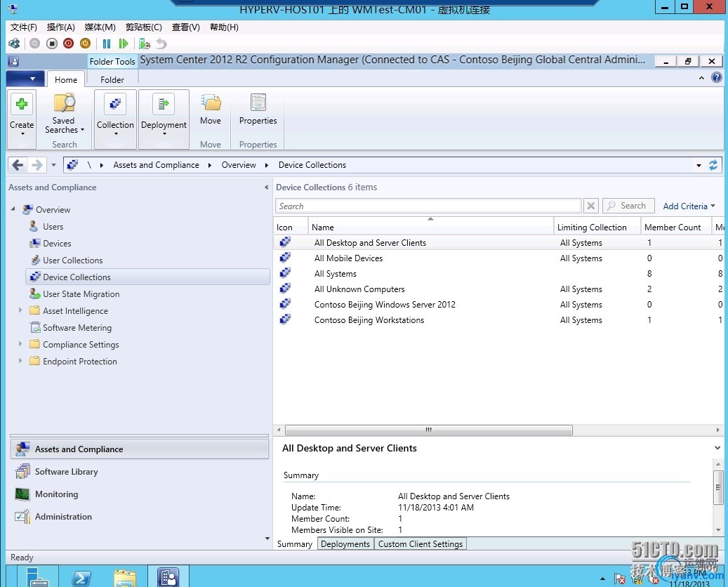Open Saved Searches dropdown
This screenshot has height=587, width=728.
tap(64, 115)
